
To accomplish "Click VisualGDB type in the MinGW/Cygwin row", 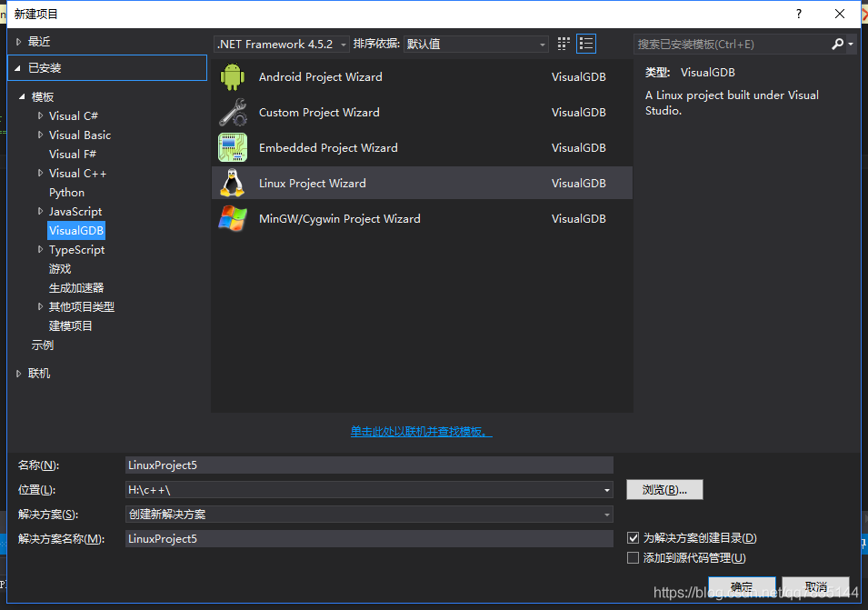I will tap(578, 219).
